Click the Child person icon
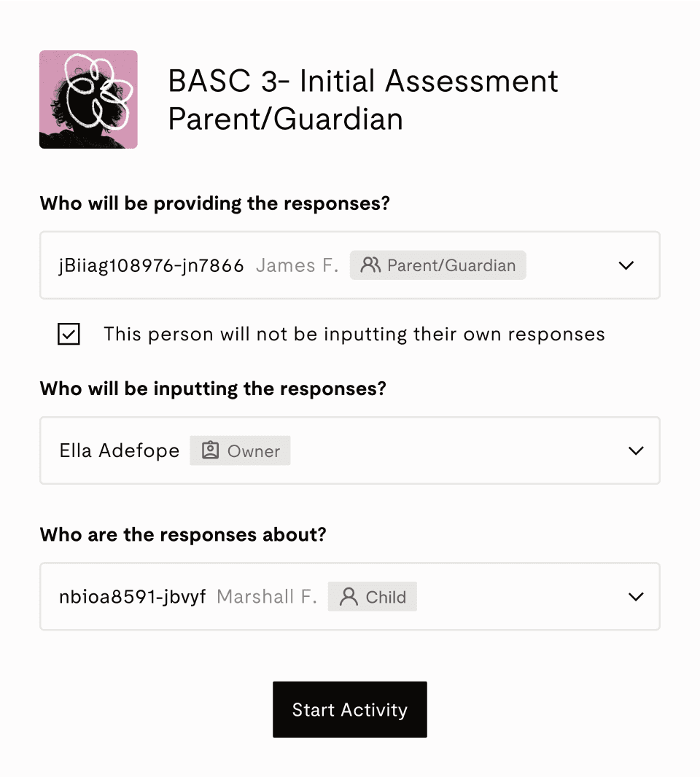The image size is (700, 777). (x=349, y=597)
